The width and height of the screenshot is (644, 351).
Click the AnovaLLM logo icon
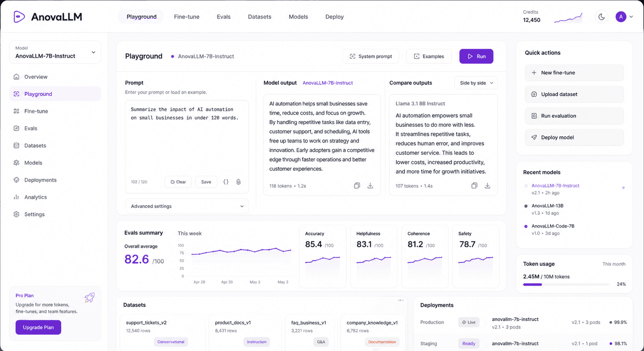19,16
